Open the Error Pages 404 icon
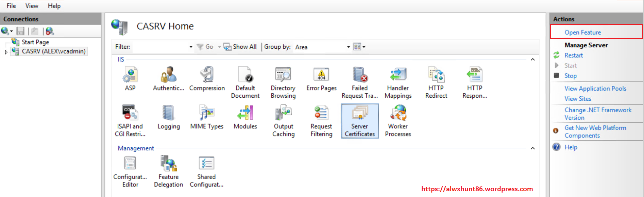This screenshot has width=644, height=197. pos(321,75)
